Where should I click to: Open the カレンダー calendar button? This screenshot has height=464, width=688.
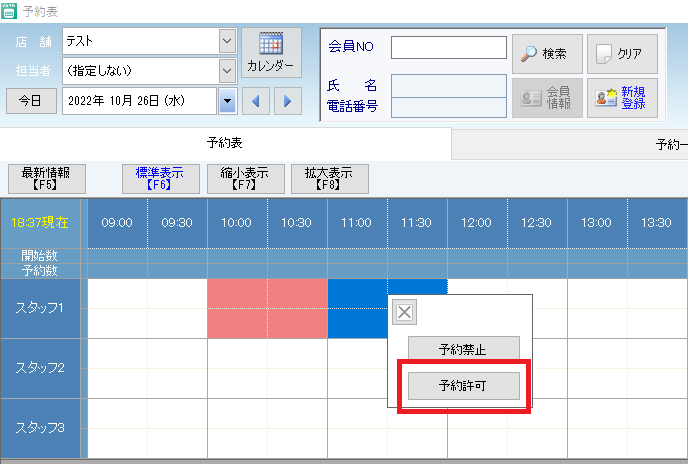click(270, 53)
